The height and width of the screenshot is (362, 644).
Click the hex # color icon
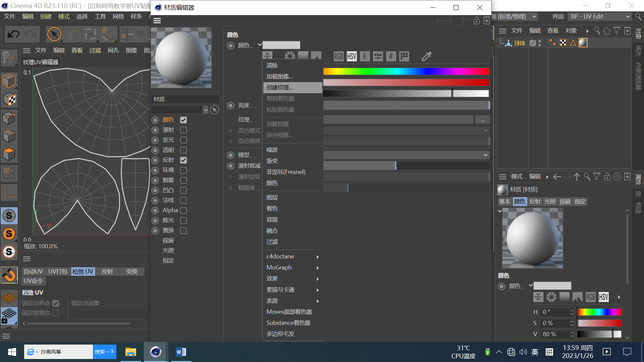click(391, 56)
